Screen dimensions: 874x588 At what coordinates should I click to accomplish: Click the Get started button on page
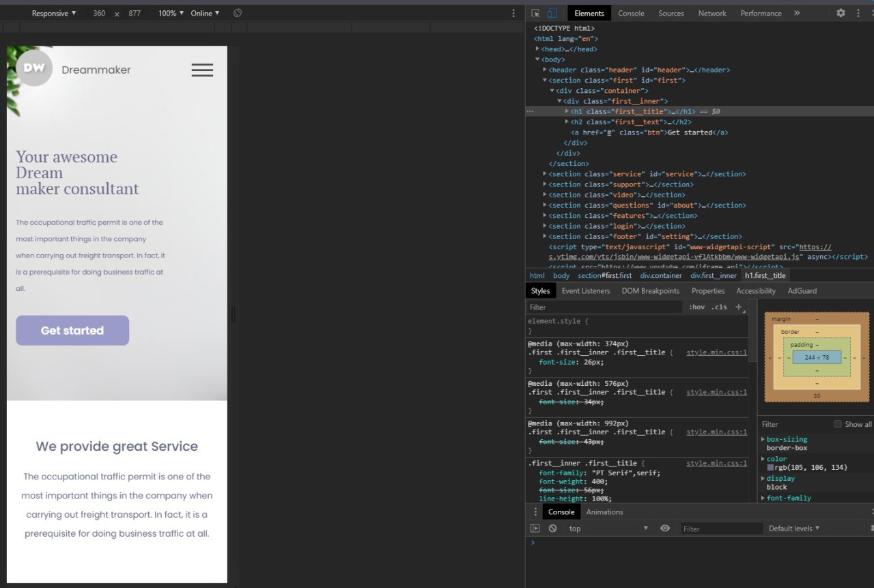click(72, 331)
